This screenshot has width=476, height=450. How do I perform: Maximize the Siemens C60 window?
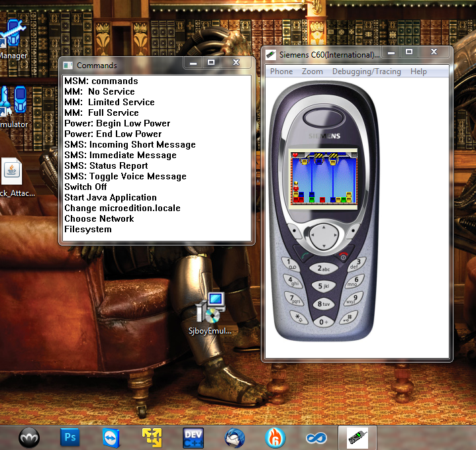click(409, 52)
